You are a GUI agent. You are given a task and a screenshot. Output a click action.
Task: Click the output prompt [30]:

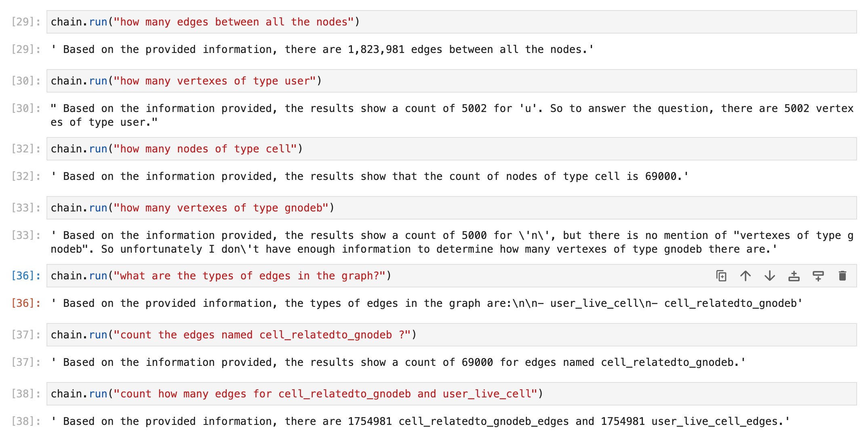coord(26,108)
